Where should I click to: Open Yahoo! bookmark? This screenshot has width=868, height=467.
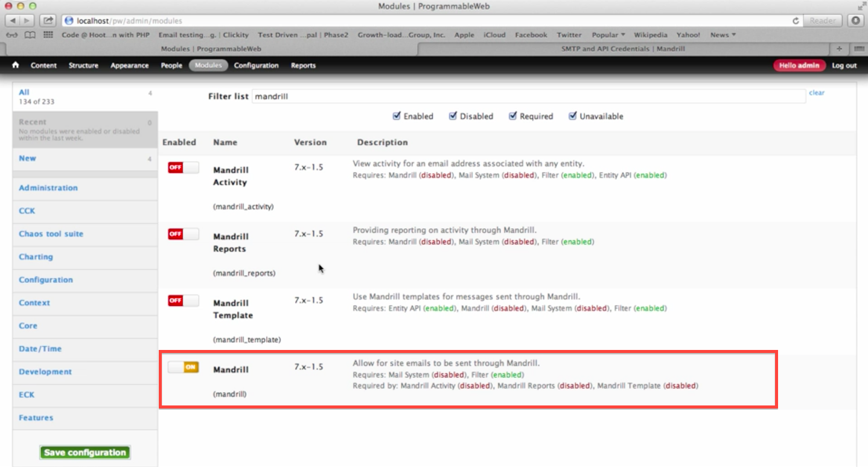[688, 35]
